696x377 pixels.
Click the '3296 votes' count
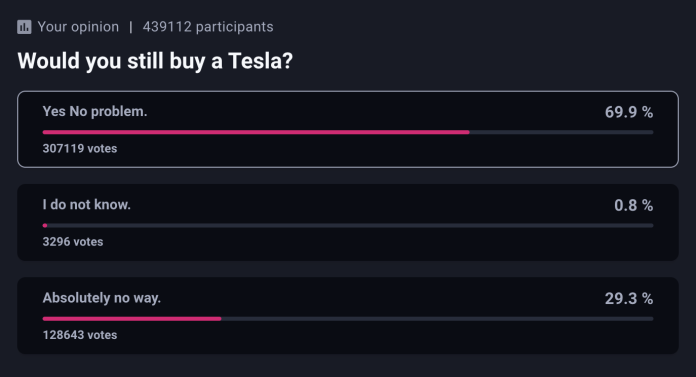point(73,242)
